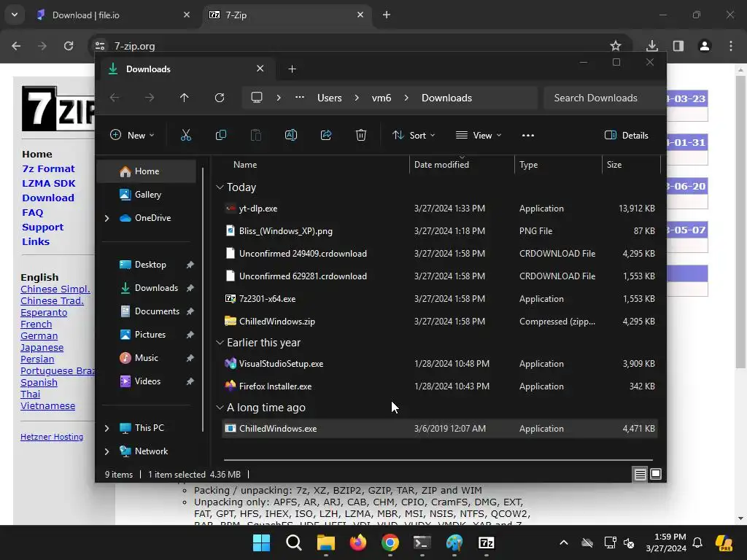Open Chrome profile avatar icon
The height and width of the screenshot is (560, 747).
tap(705, 46)
